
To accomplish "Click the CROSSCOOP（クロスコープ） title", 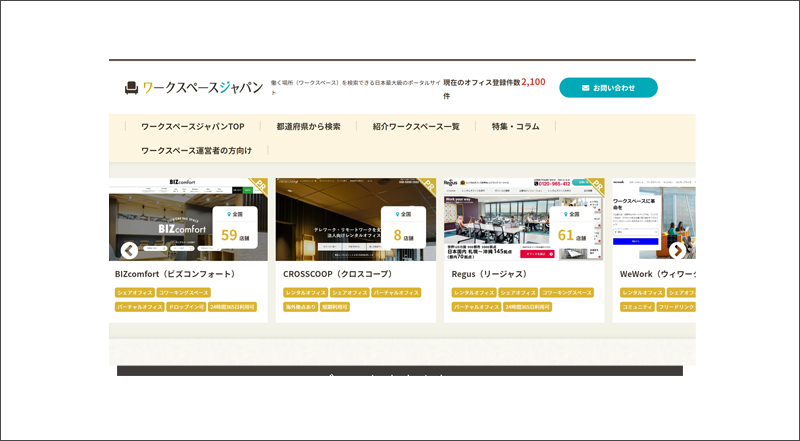I will [339, 274].
